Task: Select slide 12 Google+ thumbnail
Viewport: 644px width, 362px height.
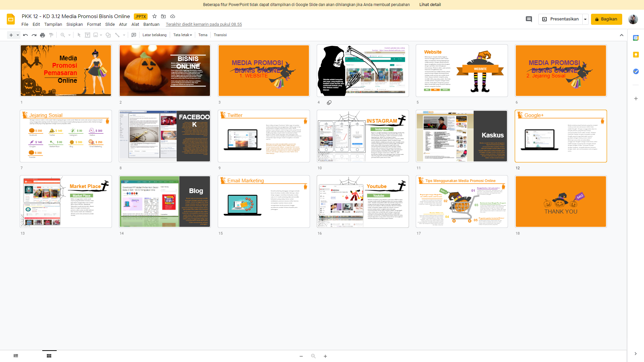Action: tap(560, 136)
